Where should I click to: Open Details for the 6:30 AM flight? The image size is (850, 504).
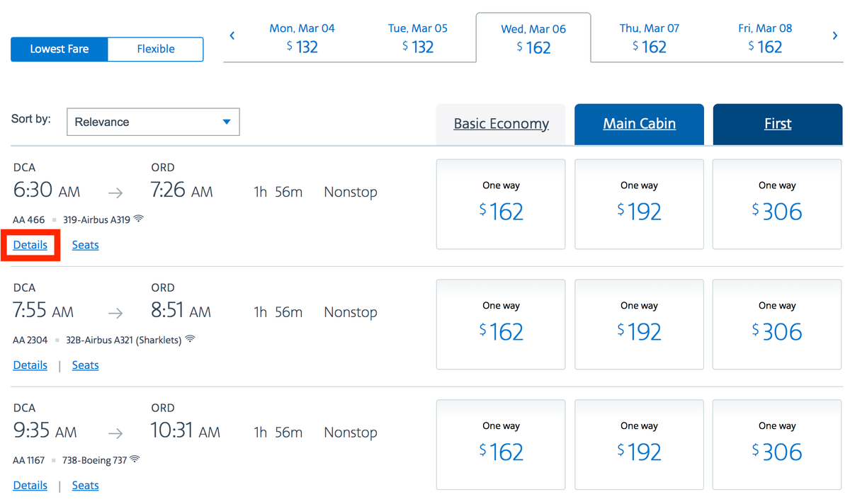click(x=30, y=244)
